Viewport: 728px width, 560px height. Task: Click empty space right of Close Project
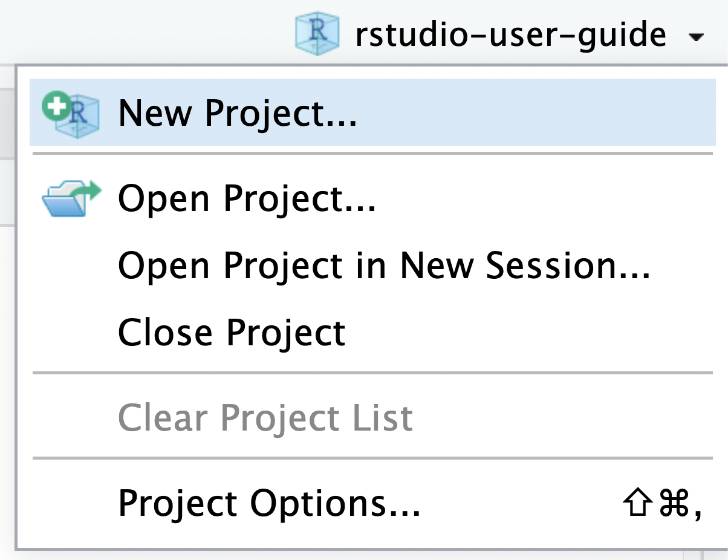526,332
